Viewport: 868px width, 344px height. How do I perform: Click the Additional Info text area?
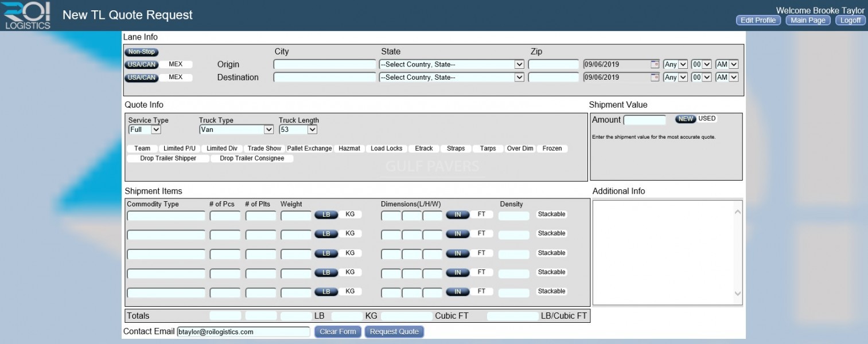click(667, 252)
